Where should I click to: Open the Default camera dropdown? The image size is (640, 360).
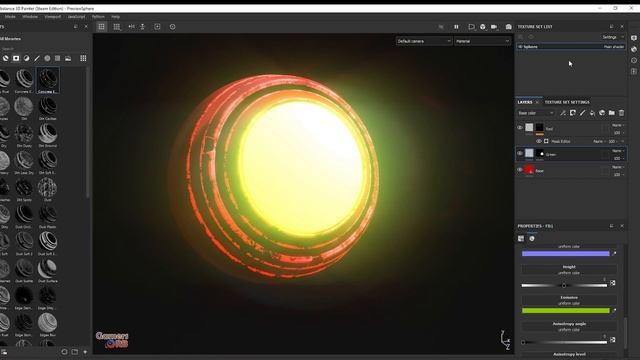click(x=424, y=41)
